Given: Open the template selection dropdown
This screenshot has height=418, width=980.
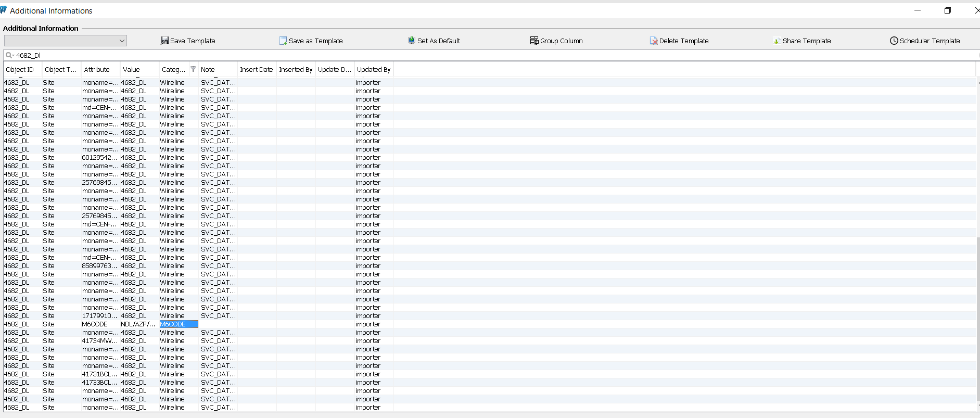Looking at the screenshot, I should coord(122,41).
